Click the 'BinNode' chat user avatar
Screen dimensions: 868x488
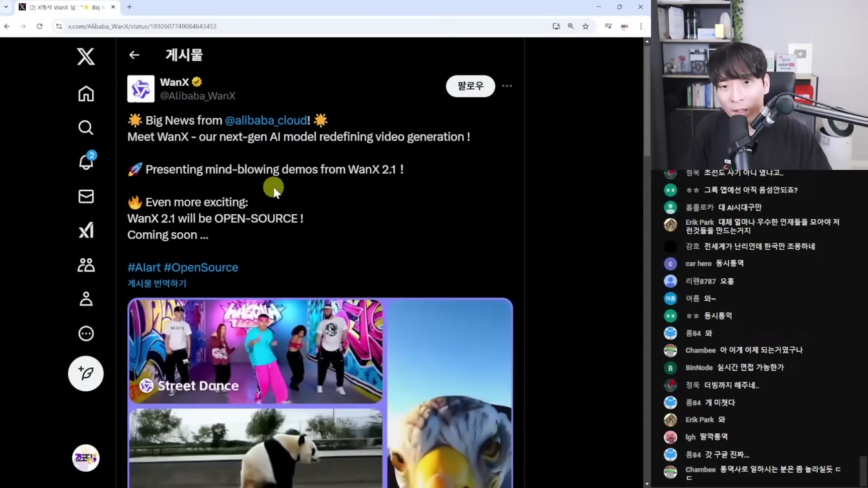pyautogui.click(x=670, y=368)
